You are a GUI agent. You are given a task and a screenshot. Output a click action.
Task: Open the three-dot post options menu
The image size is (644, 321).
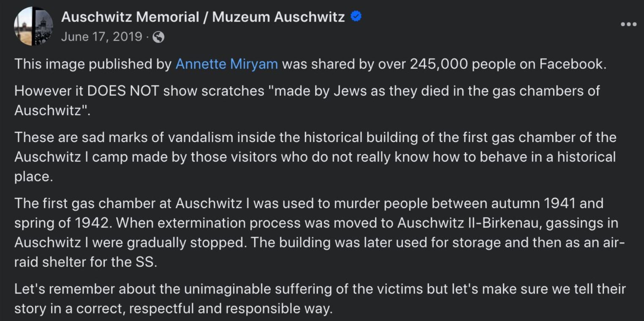[x=628, y=24]
